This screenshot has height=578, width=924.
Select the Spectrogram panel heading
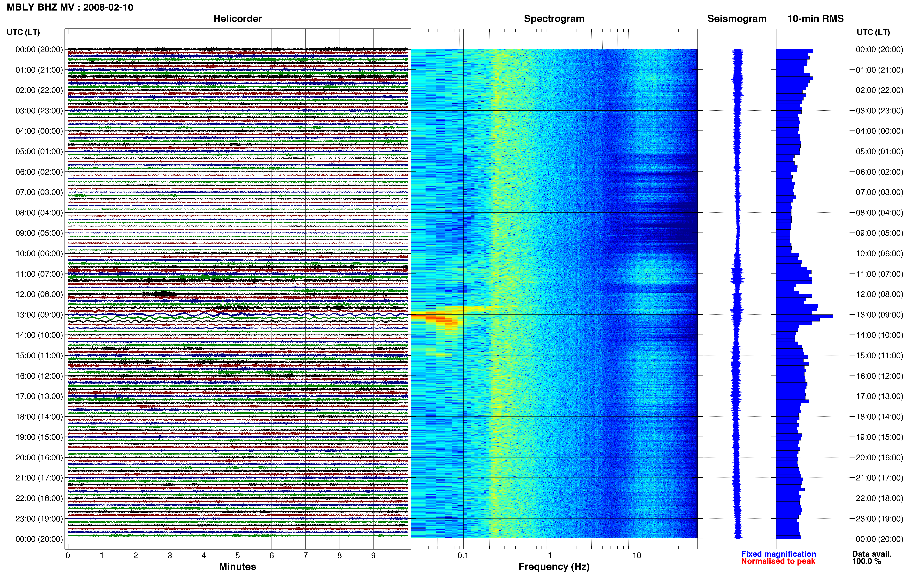554,19
